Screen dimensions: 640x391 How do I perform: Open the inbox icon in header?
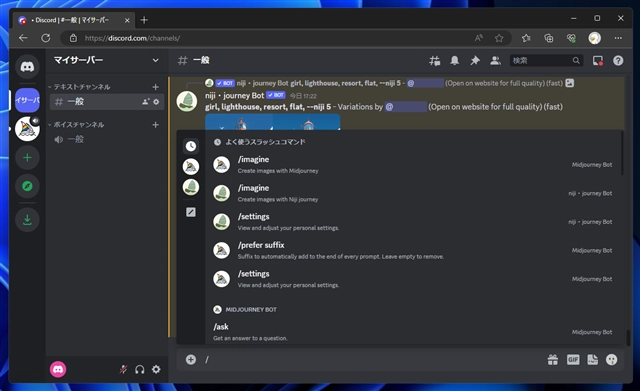(598, 61)
